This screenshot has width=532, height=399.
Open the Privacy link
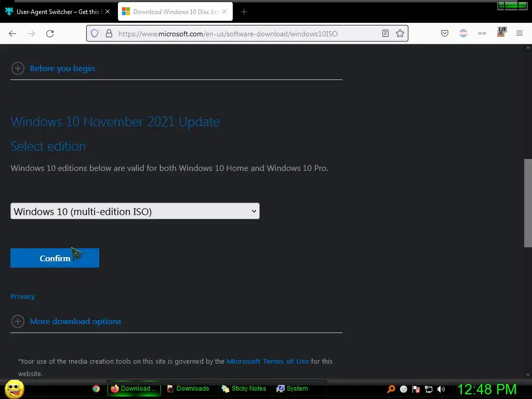click(x=23, y=296)
